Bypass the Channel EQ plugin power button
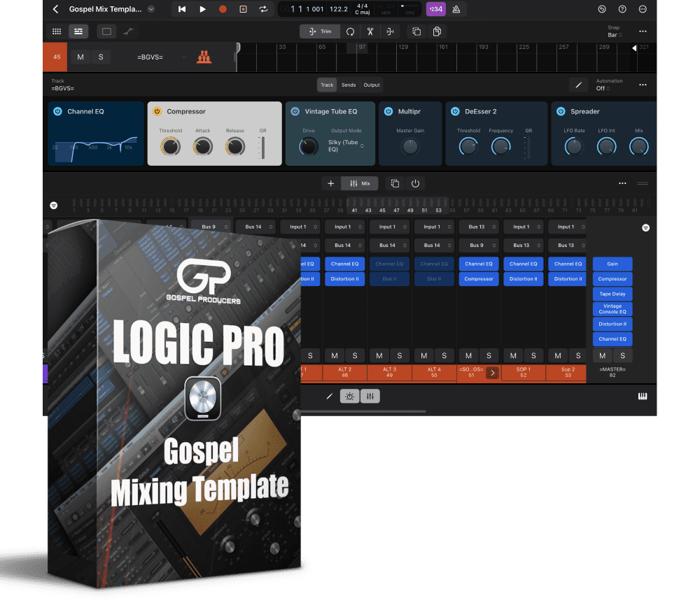 [57, 111]
